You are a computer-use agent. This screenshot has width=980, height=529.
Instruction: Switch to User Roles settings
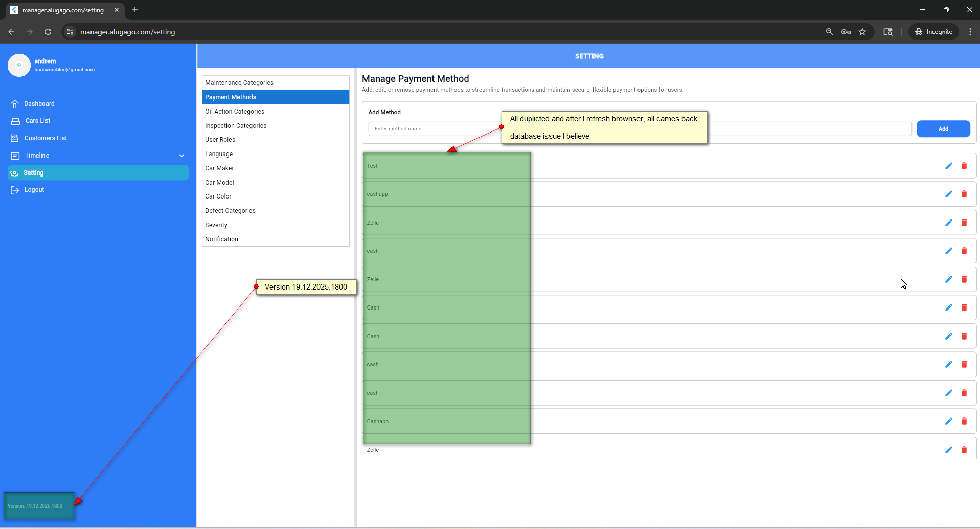pos(220,140)
